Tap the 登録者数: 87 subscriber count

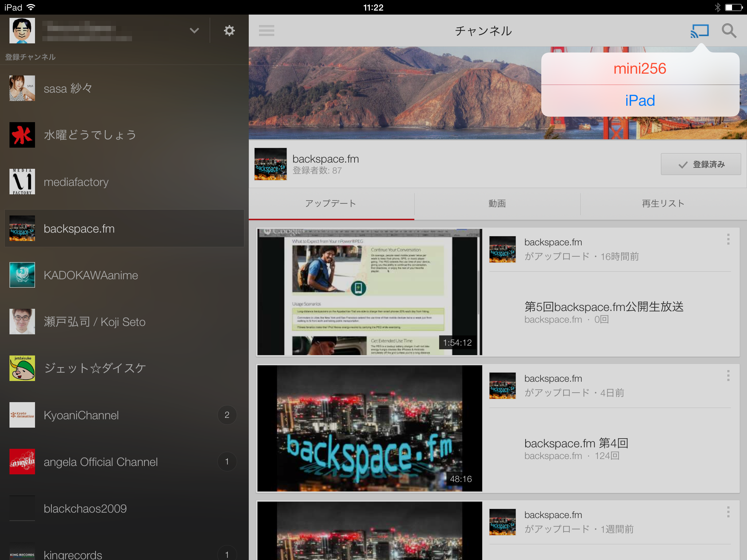pos(317,171)
